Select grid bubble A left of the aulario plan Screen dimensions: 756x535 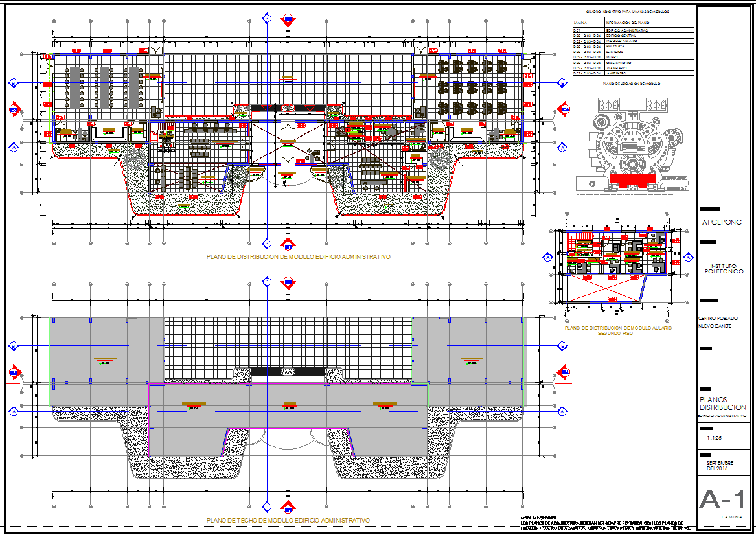pyautogui.click(x=548, y=258)
